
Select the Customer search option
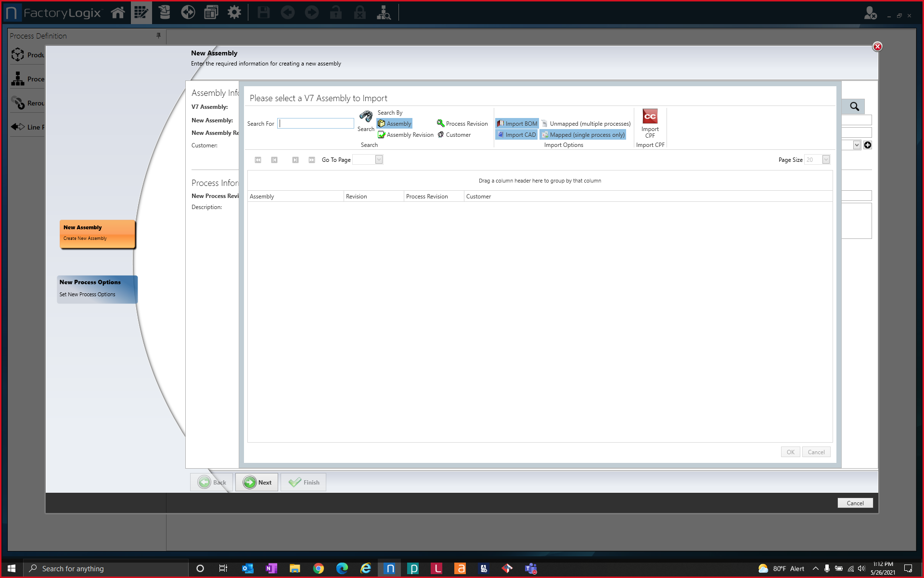tap(454, 135)
